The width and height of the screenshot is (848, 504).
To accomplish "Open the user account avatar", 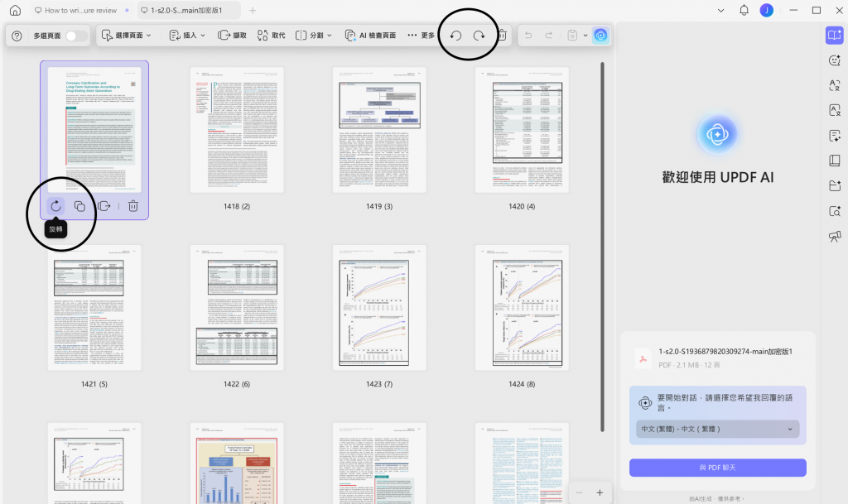I will point(766,10).
